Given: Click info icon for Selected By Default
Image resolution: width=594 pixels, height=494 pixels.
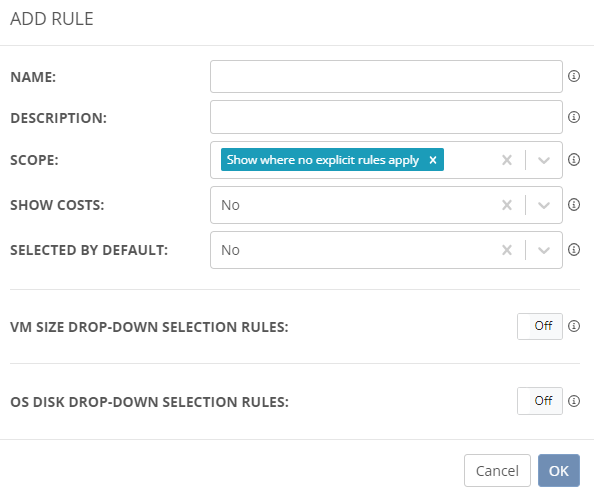Looking at the screenshot, I should pos(574,250).
